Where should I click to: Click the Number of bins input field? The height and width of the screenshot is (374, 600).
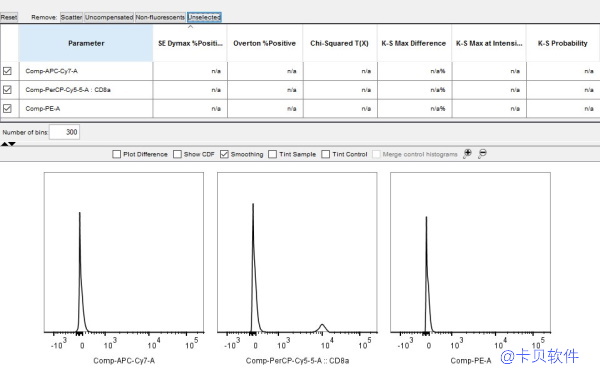click(x=65, y=132)
